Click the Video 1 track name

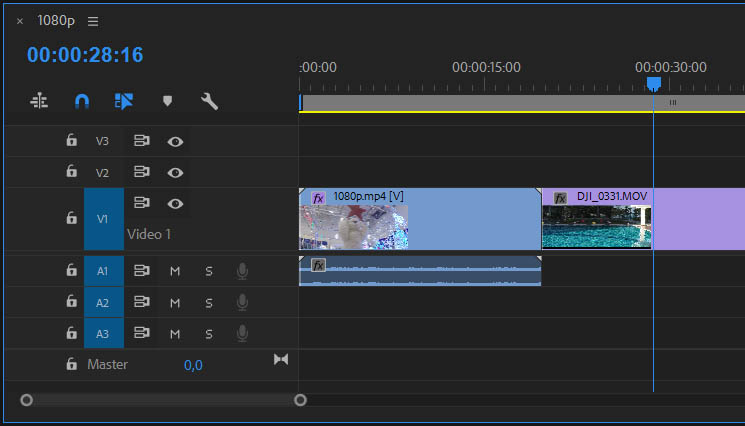(149, 234)
